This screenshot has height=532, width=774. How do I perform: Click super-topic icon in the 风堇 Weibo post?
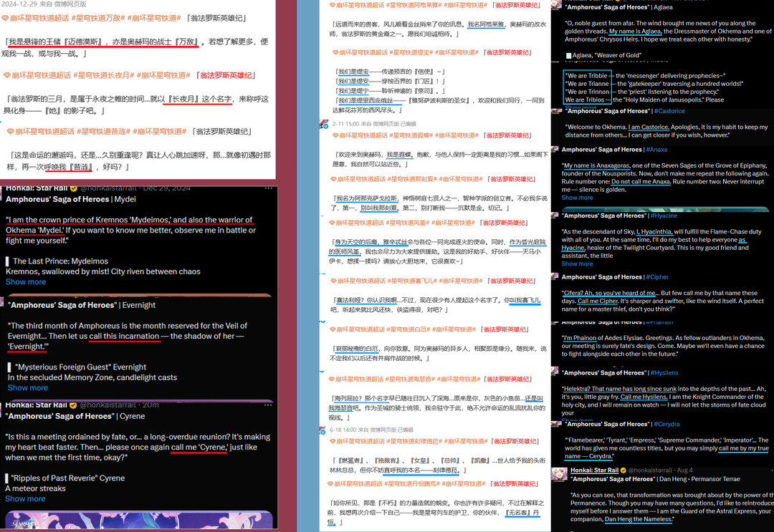[334, 223]
